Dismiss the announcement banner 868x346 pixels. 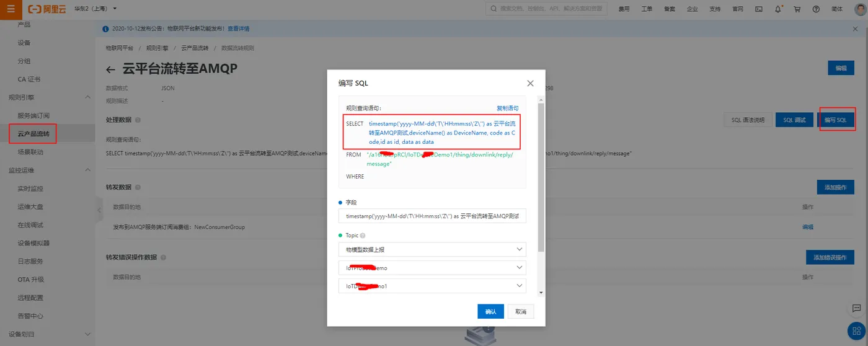(856, 29)
